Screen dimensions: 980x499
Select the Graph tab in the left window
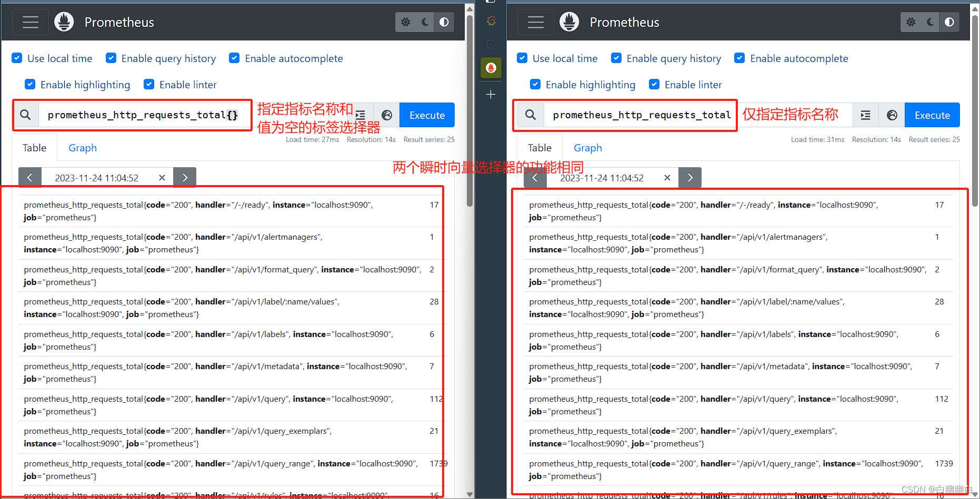tap(83, 148)
